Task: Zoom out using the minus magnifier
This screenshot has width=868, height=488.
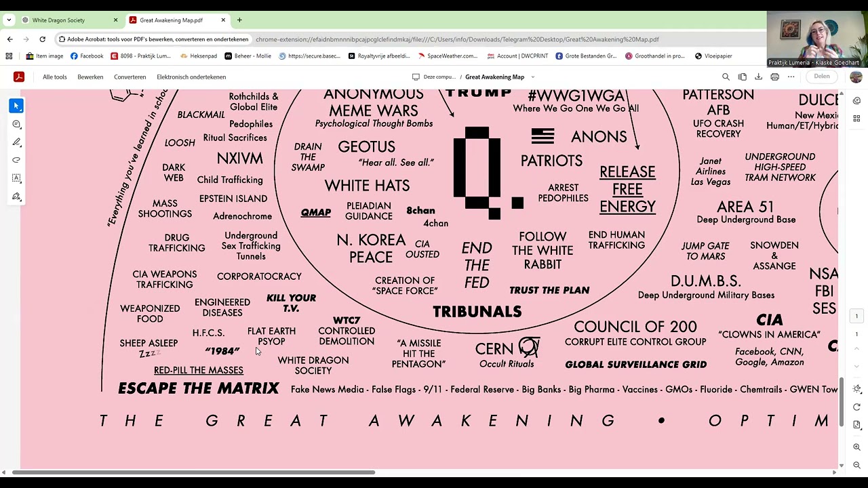Action: coord(856,465)
